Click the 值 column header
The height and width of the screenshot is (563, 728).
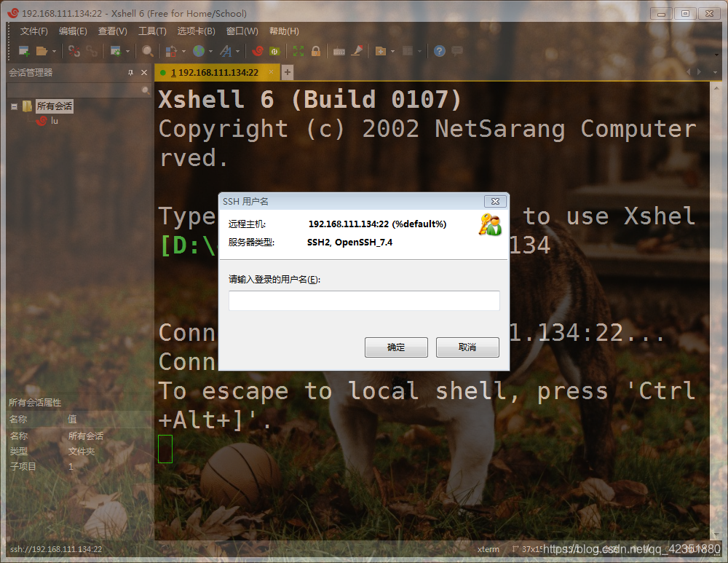click(x=108, y=420)
